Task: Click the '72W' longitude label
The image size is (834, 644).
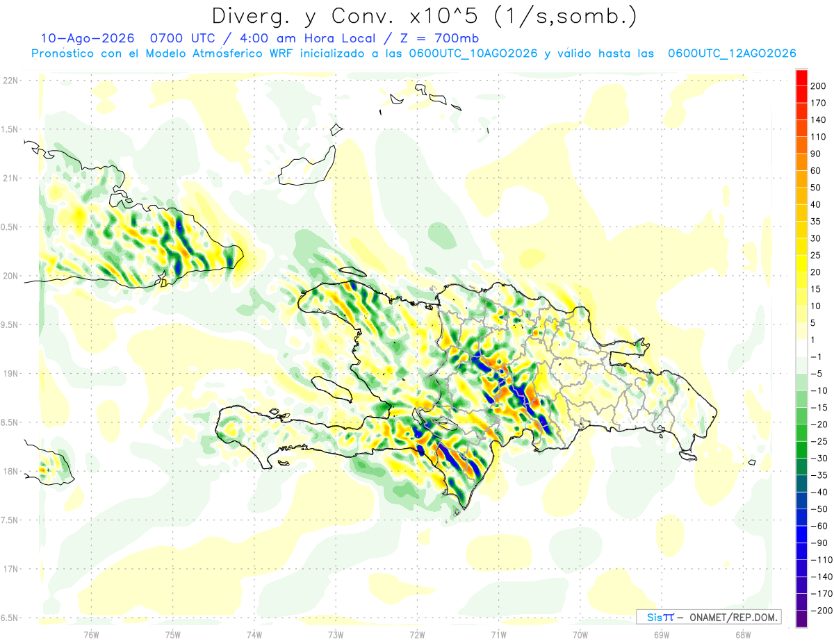Action: point(417,634)
